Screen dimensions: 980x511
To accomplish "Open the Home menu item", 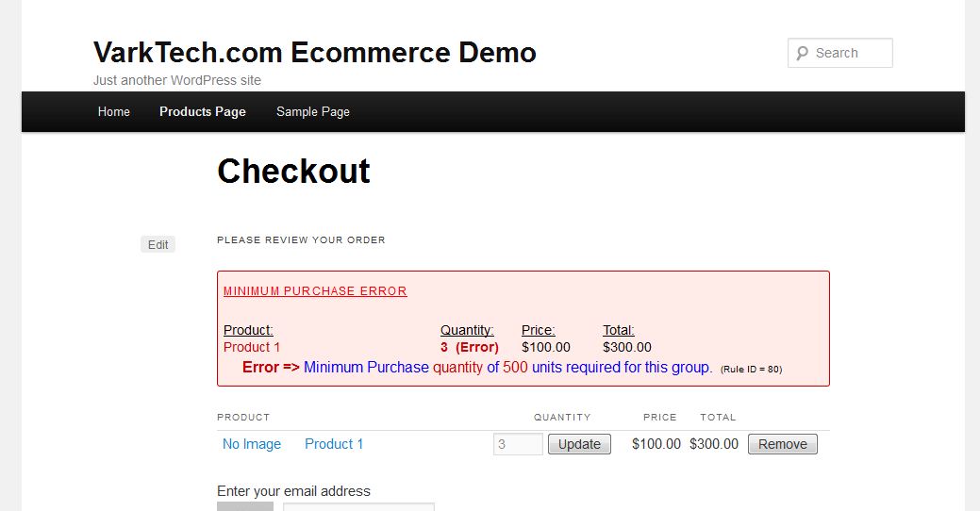I will tap(114, 112).
